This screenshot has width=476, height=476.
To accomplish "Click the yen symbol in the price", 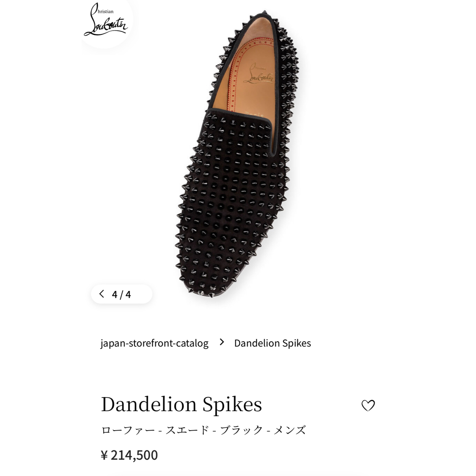I will tap(104, 455).
